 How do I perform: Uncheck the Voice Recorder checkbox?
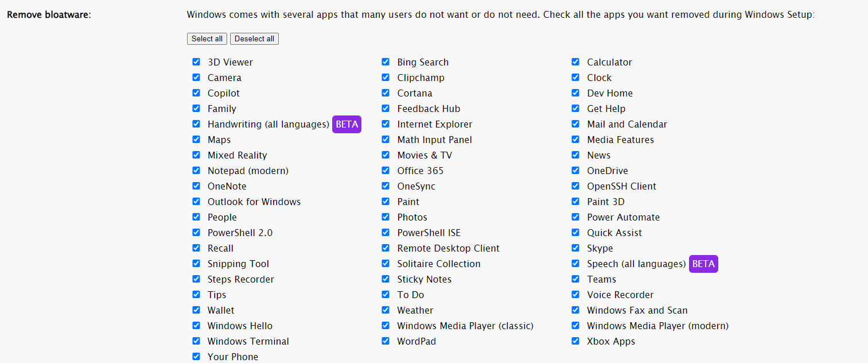(x=575, y=295)
